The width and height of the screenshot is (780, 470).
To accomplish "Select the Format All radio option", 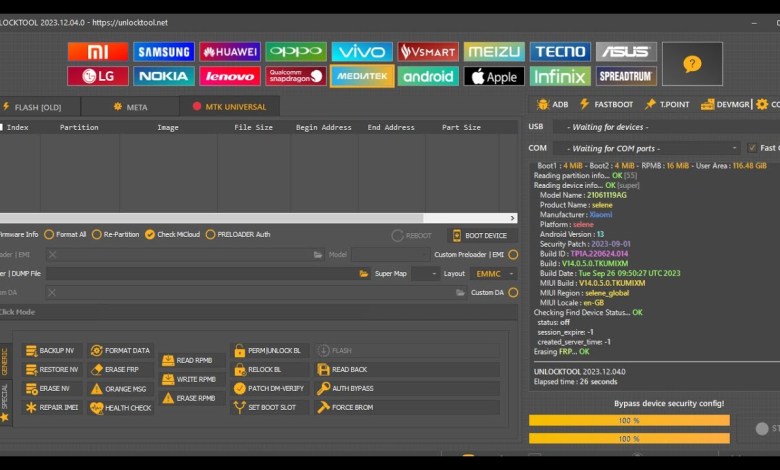I will tap(65, 234).
